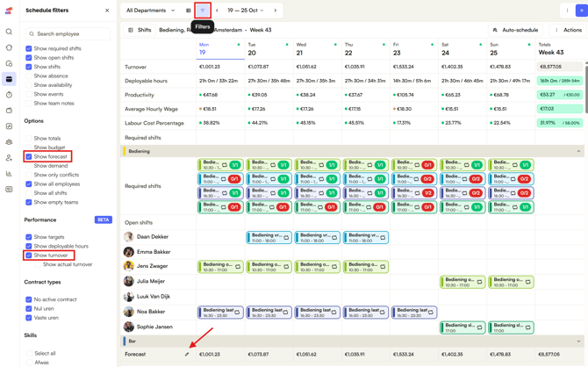
Task: Click the app logo in the sidebar
Action: (x=9, y=11)
